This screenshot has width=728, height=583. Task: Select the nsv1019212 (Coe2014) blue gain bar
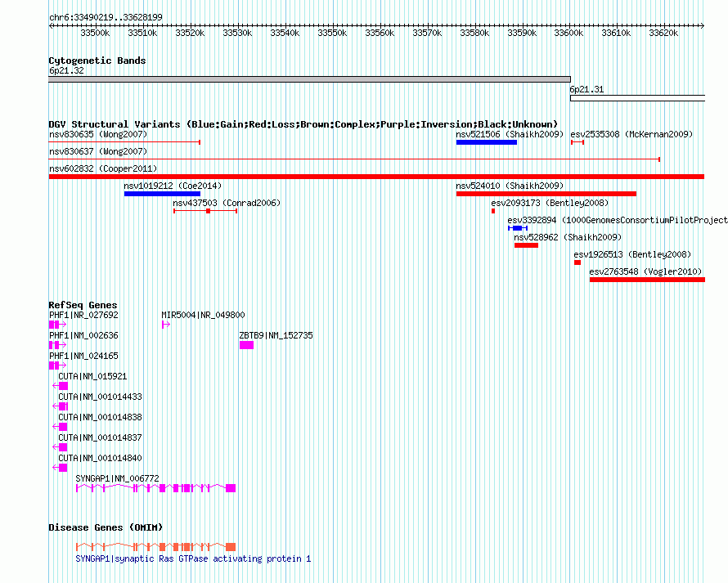(x=162, y=194)
